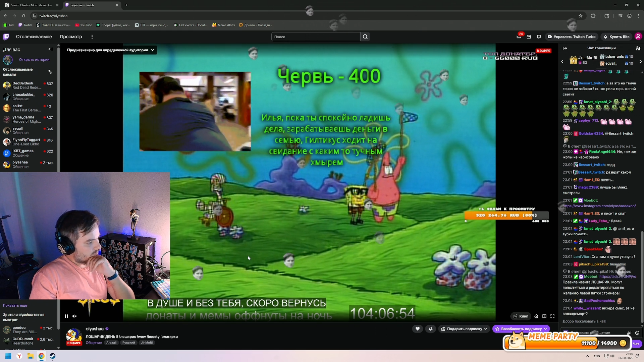The image size is (644, 362).
Task: Open Отслеживаемое tab
Action: pyautogui.click(x=34, y=37)
